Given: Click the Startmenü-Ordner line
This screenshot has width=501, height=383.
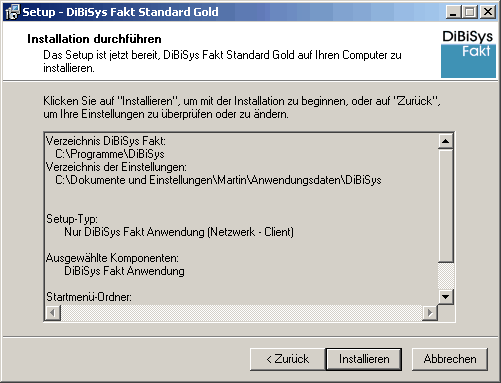Looking at the screenshot, I should 89,297.
